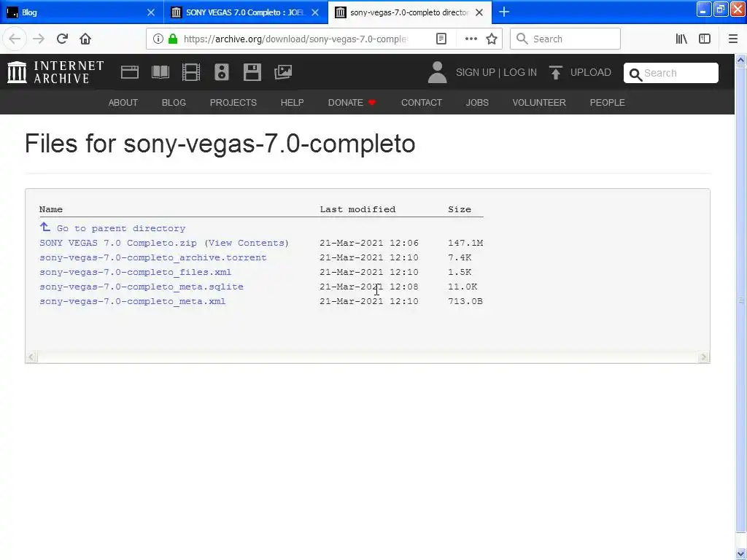
Task: Open sony-vegas-7.0-completo_files.xml
Action: [135, 273]
